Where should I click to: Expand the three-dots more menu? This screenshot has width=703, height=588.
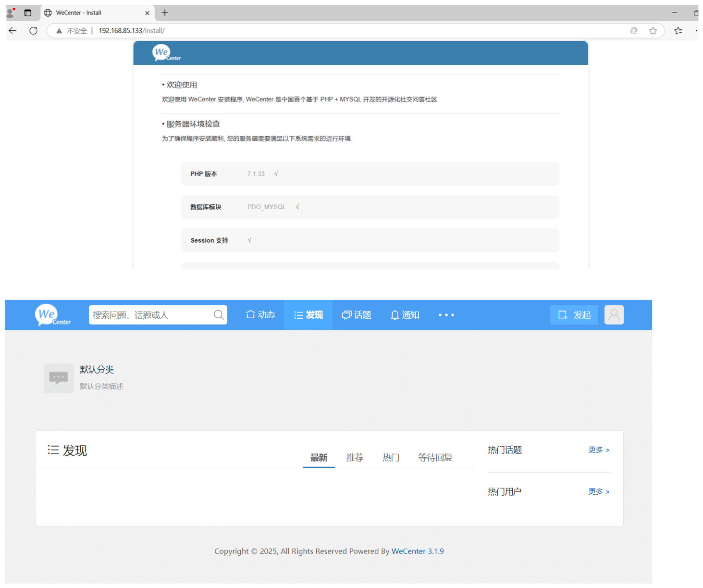pyautogui.click(x=446, y=315)
